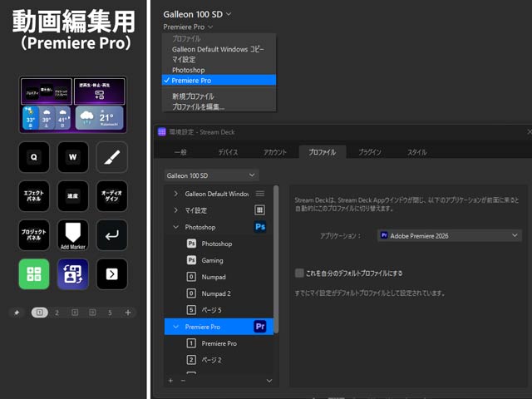Open the Premiere Pro profile dropdown header
The image size is (532, 399).
188,27
